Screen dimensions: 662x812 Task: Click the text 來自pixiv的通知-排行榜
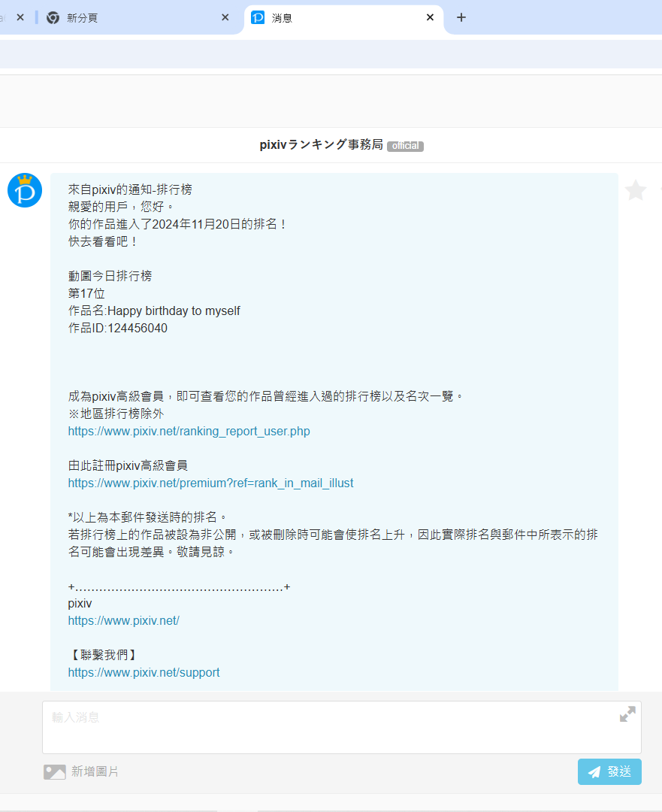pos(130,189)
